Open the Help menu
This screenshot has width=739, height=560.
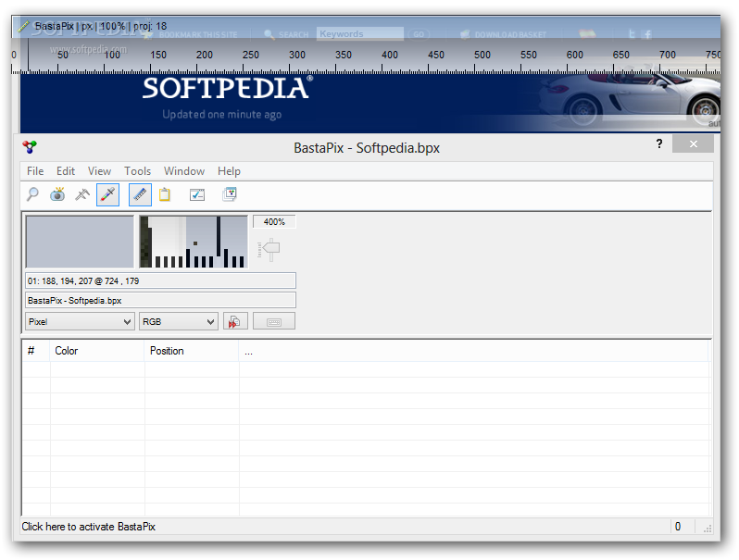click(229, 171)
